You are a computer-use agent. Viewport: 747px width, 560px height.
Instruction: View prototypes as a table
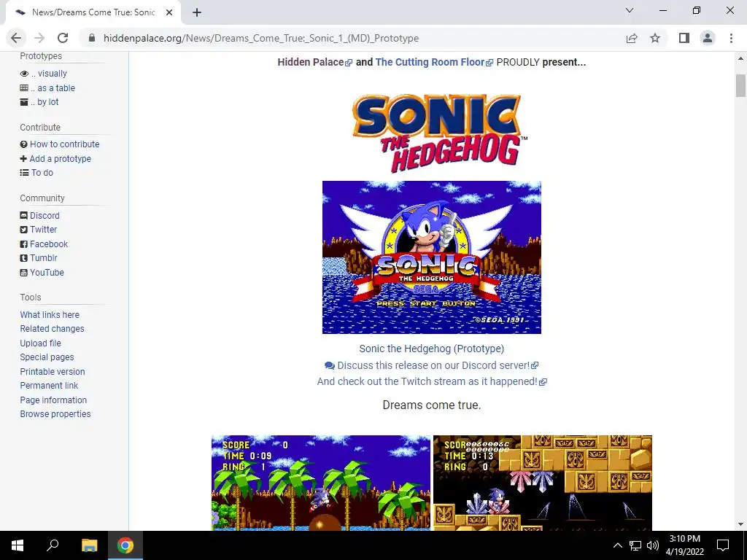coord(47,87)
